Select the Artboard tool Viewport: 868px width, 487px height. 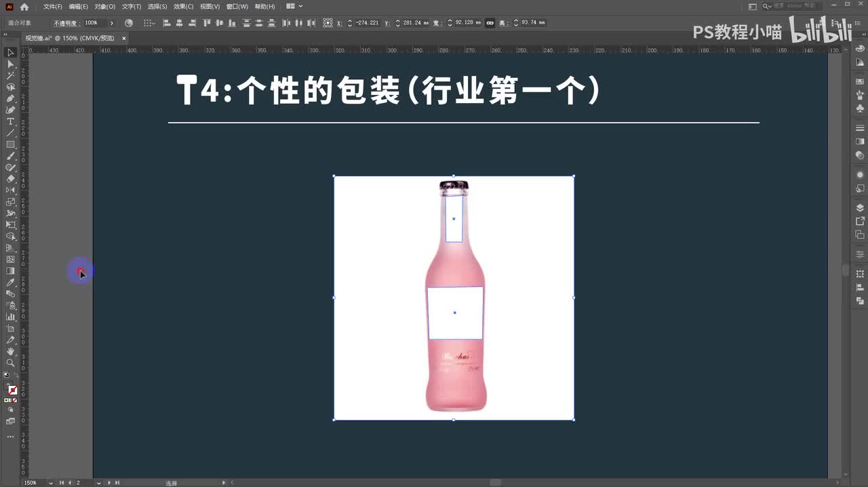pos(10,328)
